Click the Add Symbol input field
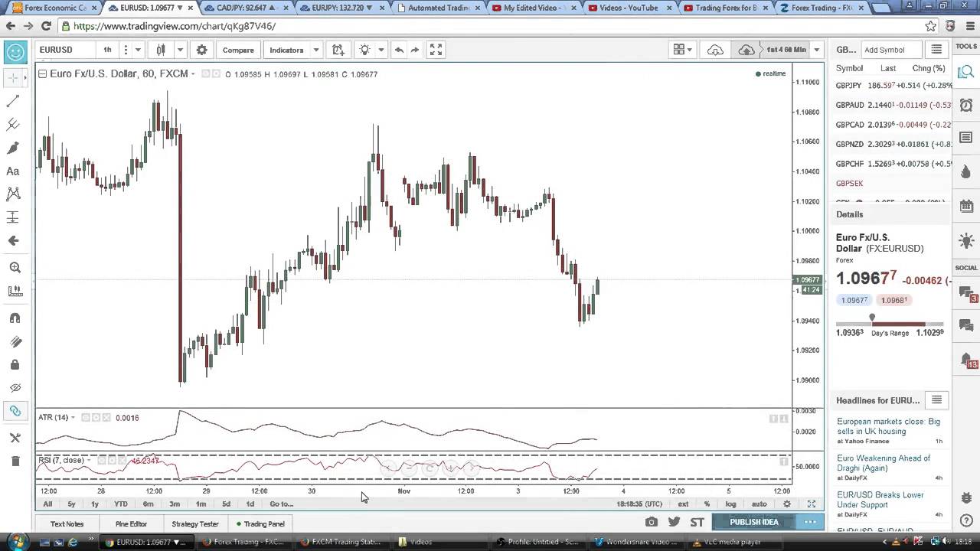The width and height of the screenshot is (980, 551). point(891,50)
